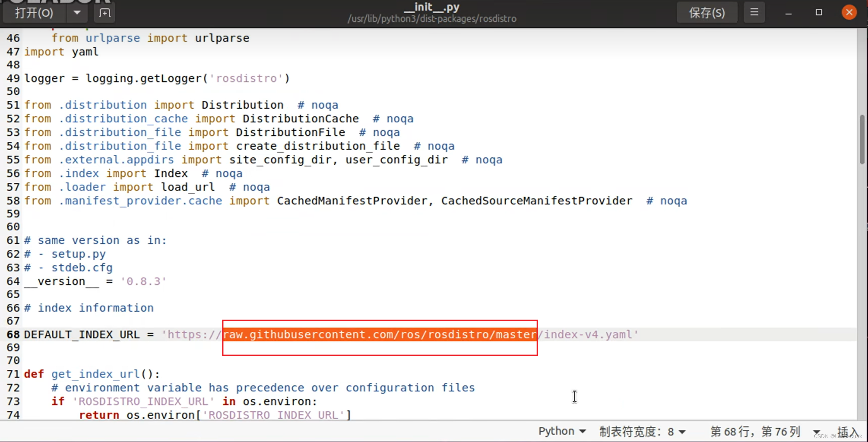
Task: Click index-v4.yaml at end of line 68
Action: pyautogui.click(x=588, y=334)
